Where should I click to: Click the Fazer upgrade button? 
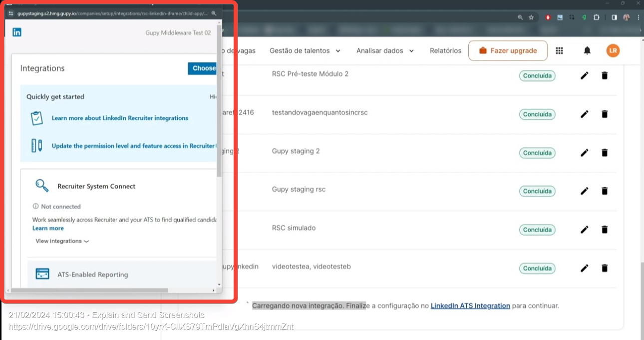tap(508, 50)
